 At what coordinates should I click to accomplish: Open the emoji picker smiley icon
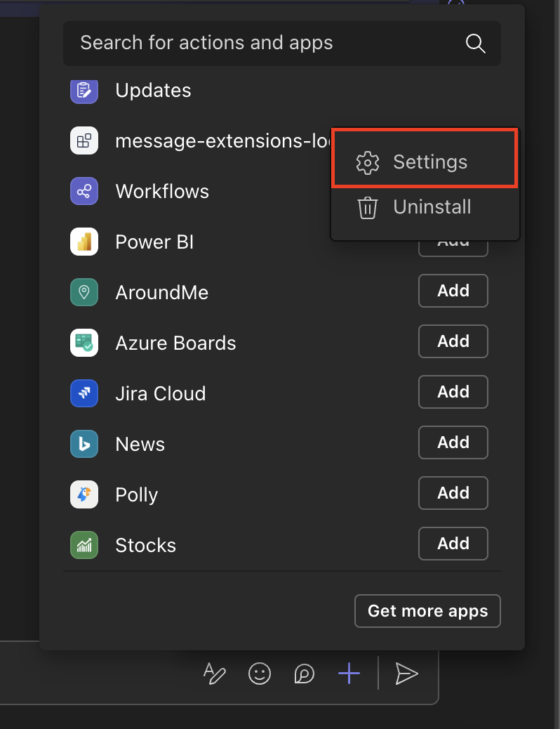[260, 674]
